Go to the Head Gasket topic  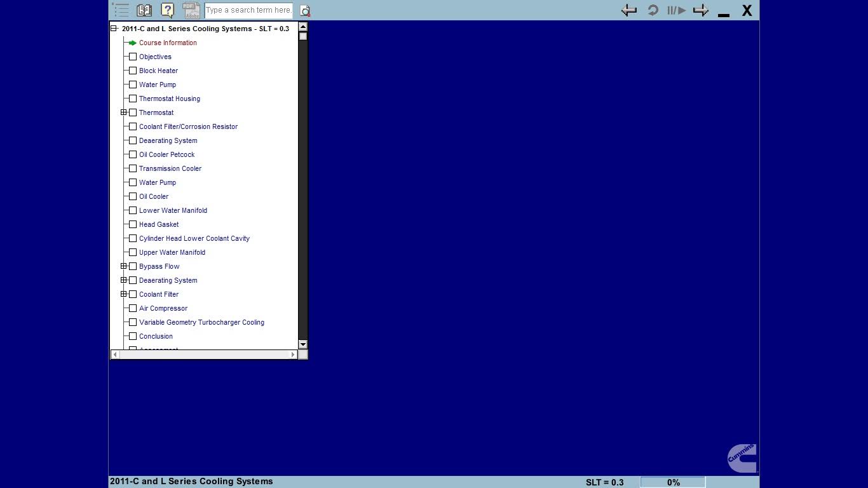tap(159, 224)
